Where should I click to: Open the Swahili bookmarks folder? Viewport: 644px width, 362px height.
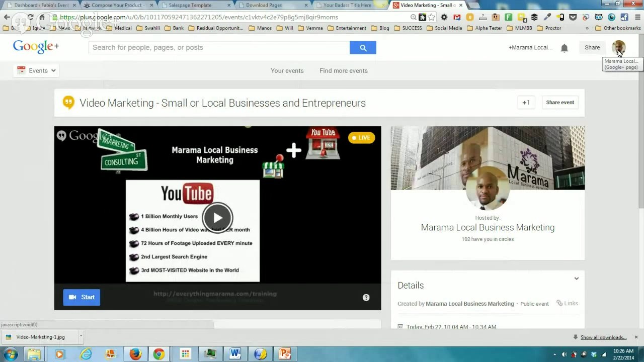[148, 28]
